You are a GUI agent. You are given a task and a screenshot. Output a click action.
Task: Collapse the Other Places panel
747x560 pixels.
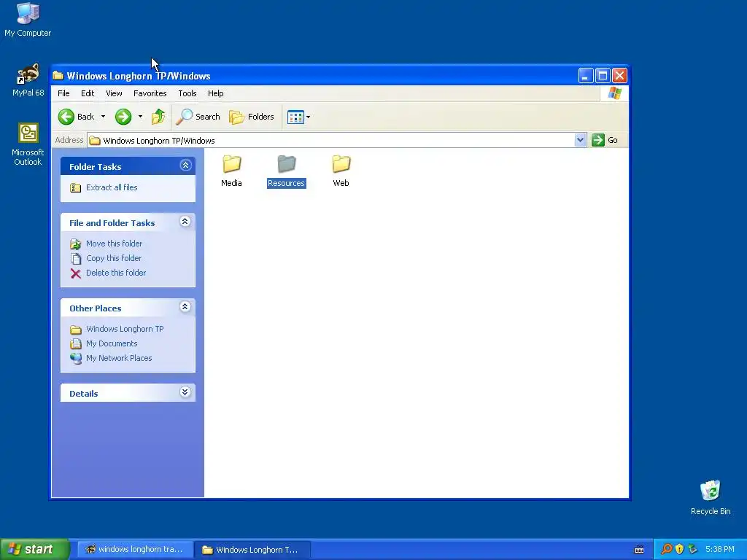[185, 307]
